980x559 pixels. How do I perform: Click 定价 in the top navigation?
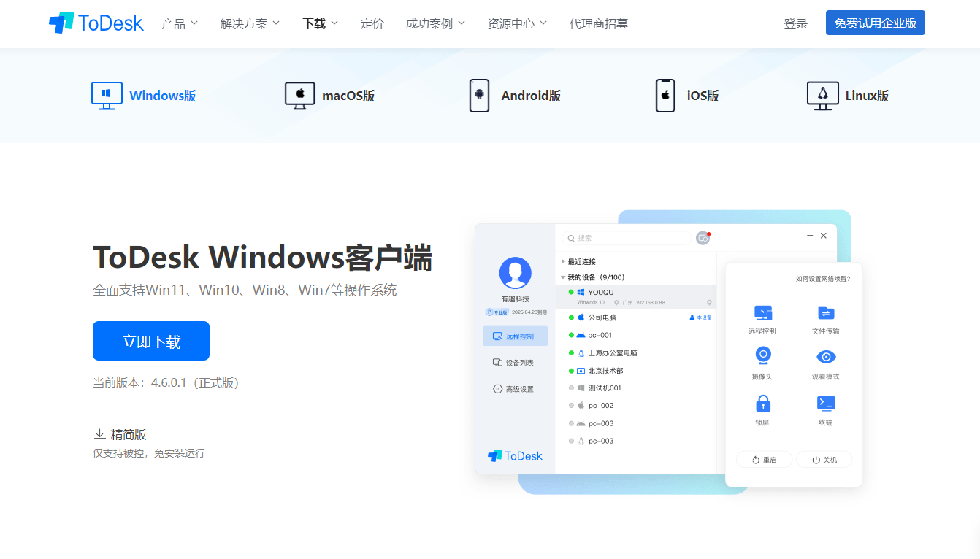(372, 23)
